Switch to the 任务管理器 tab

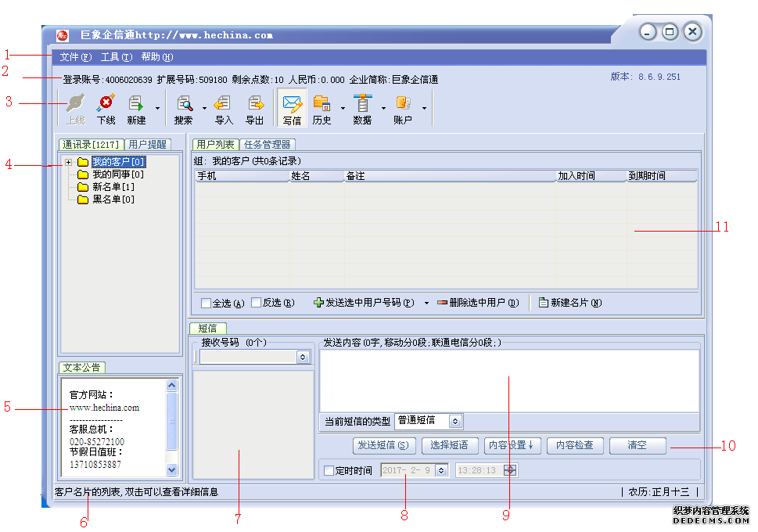click(267, 145)
